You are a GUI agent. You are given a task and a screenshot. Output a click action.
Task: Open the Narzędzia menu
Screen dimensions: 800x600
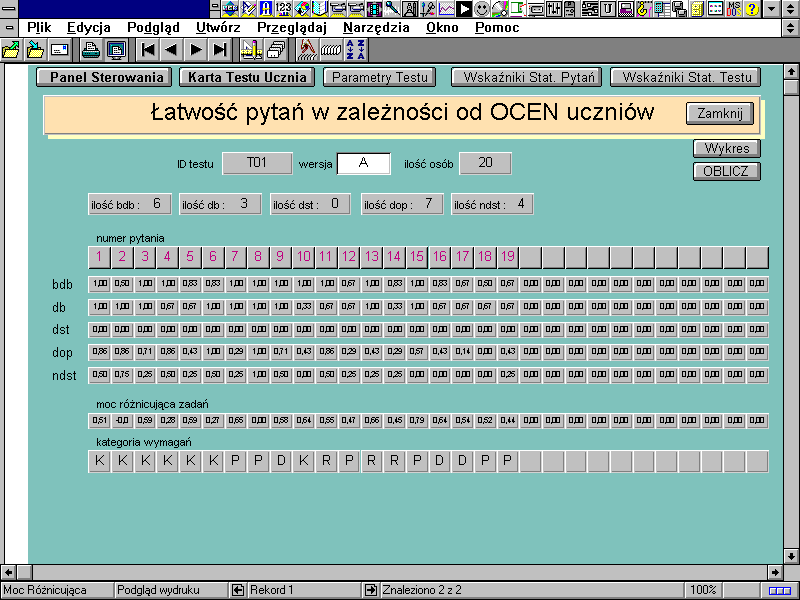click(x=375, y=27)
